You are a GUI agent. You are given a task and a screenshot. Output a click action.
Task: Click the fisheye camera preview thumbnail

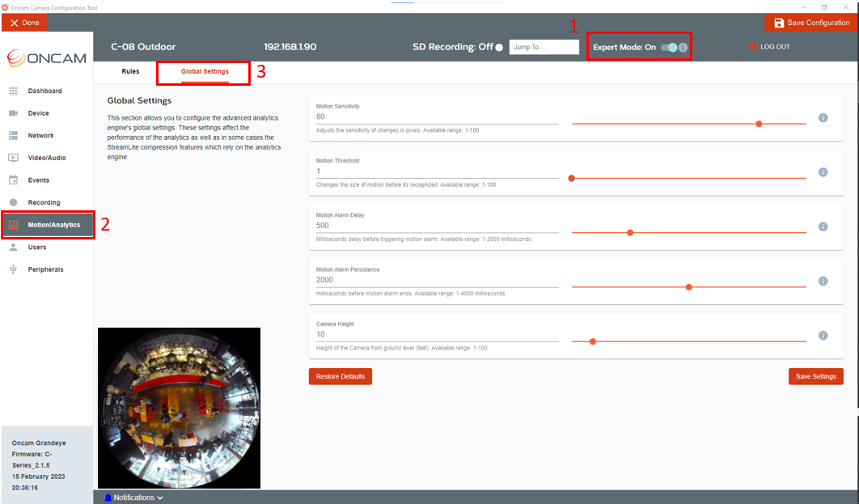[x=179, y=408]
